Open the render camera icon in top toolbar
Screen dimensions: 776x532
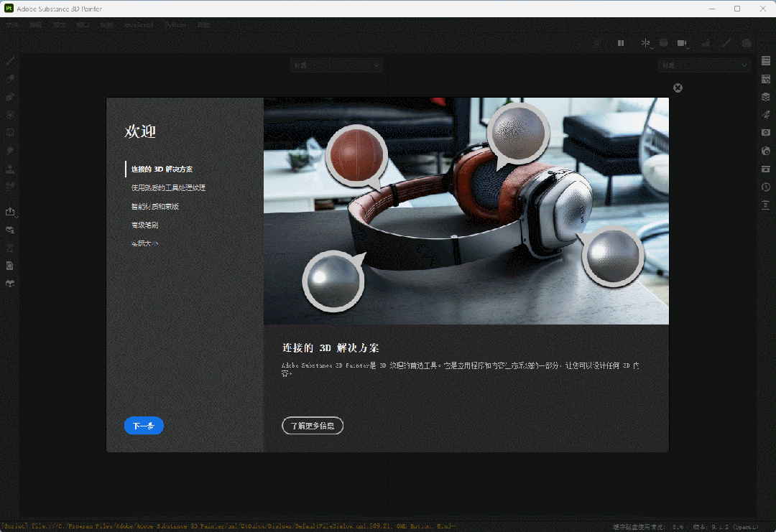coord(747,44)
